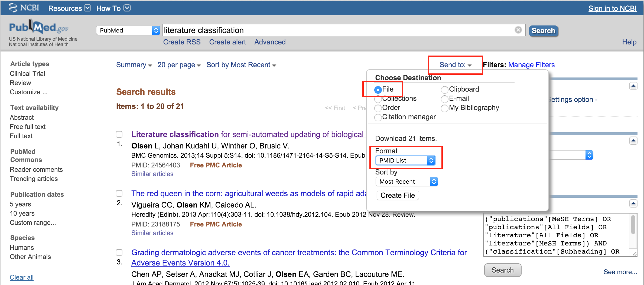Check the box for result 1
This screenshot has height=285, width=644.
tap(119, 134)
